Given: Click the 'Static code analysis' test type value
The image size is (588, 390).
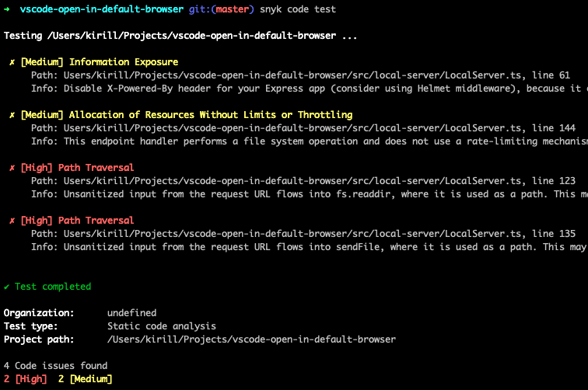Looking at the screenshot, I should pos(162,326).
